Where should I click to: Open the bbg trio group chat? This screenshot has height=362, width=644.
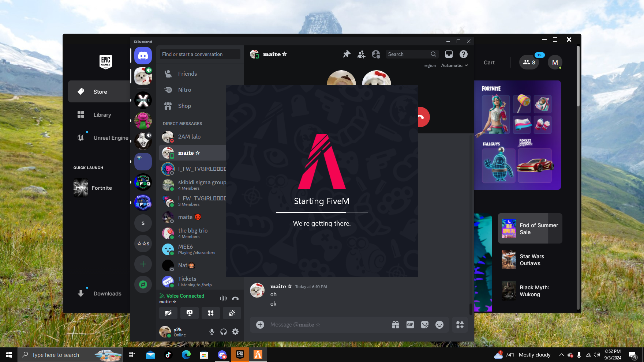pyautogui.click(x=192, y=233)
